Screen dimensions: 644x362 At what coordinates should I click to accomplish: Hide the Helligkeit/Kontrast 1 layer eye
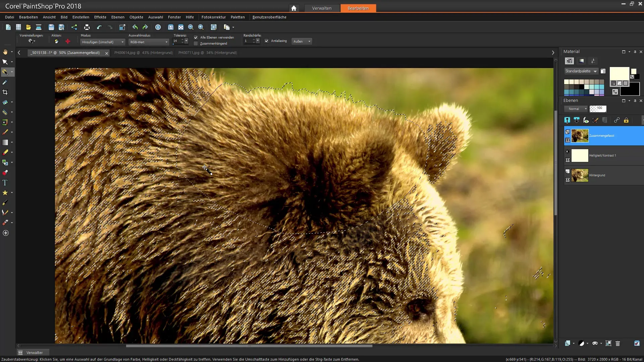point(568,160)
